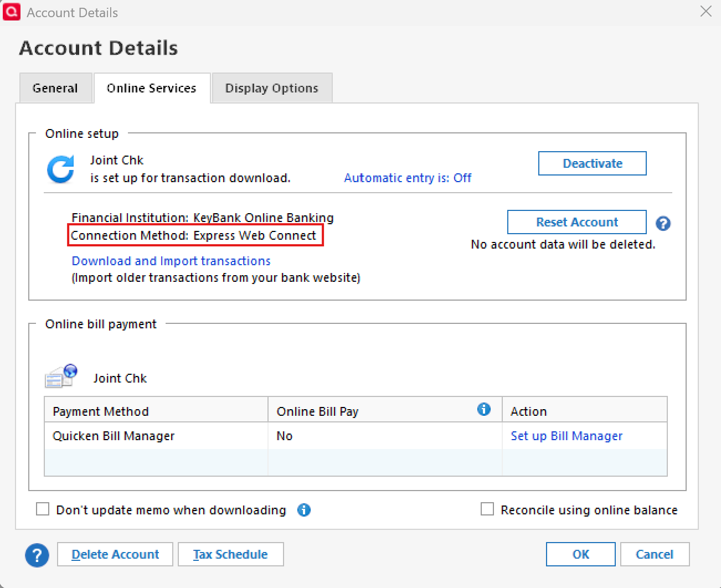Toggle the Automatic entry is Off link
Screen dimensions: 721x588
point(408,178)
